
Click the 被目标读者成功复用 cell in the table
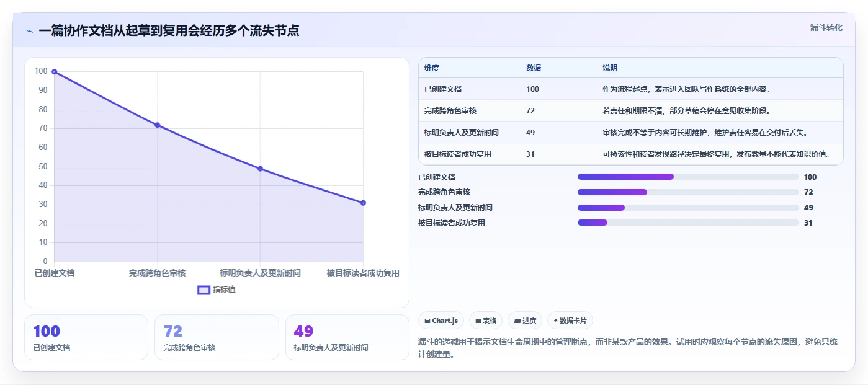pyautogui.click(x=458, y=154)
